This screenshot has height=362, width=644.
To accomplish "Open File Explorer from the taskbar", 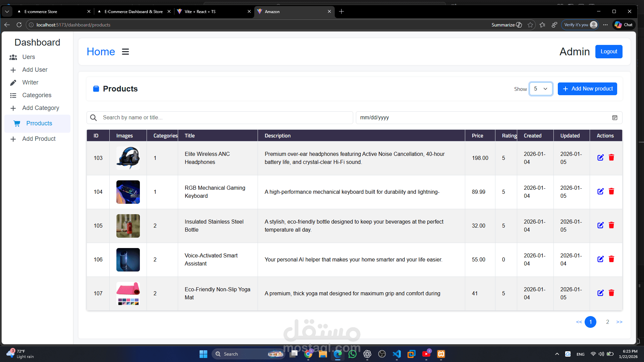I will pos(323,354).
